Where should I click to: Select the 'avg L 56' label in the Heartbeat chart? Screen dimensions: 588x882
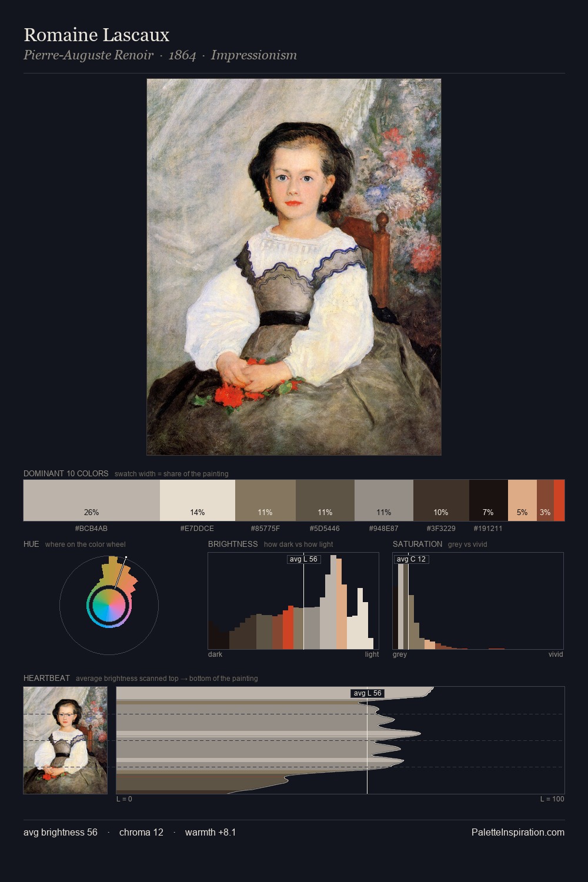click(367, 693)
